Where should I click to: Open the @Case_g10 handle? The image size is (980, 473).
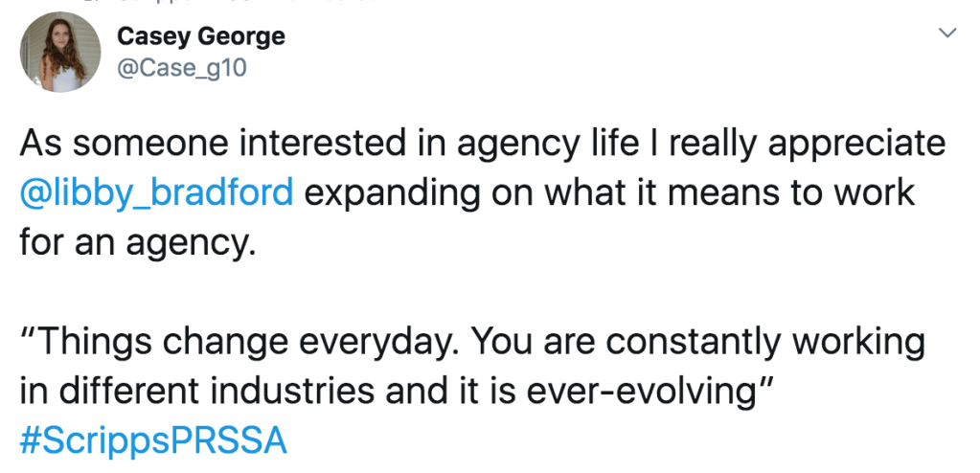(x=181, y=69)
